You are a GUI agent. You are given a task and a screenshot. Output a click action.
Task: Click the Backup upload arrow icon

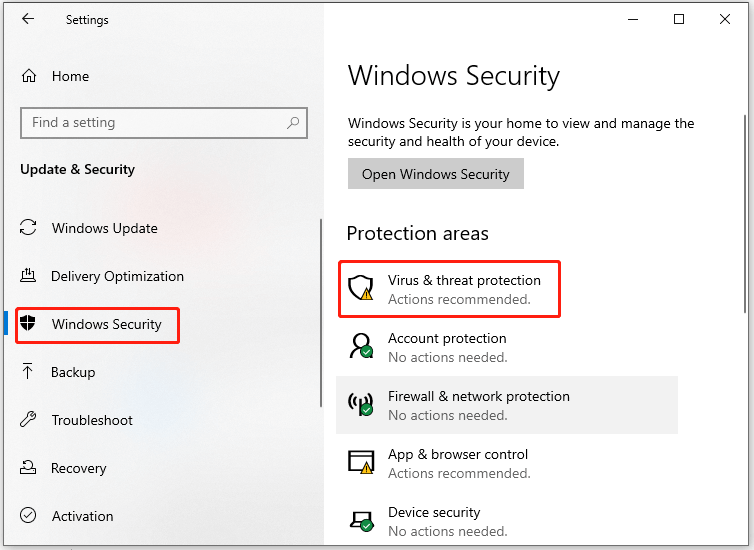pyautogui.click(x=27, y=371)
